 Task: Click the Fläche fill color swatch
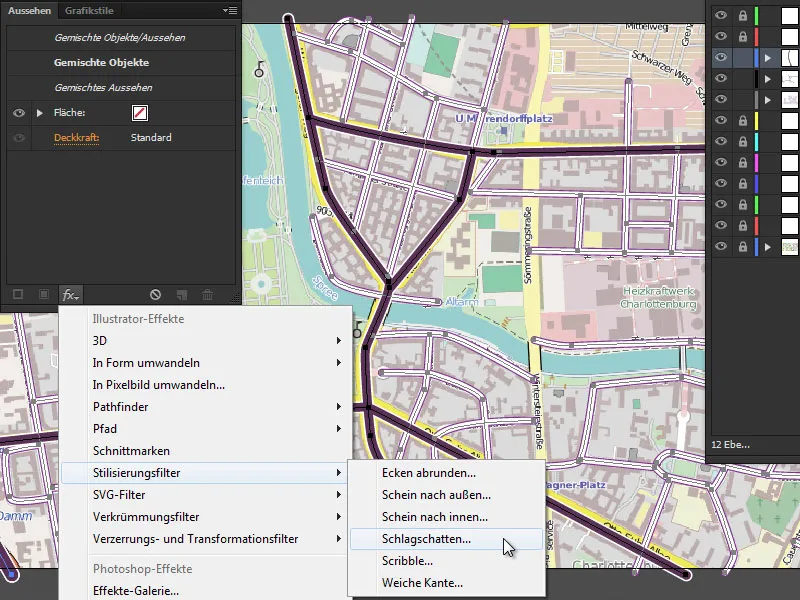tap(140, 113)
